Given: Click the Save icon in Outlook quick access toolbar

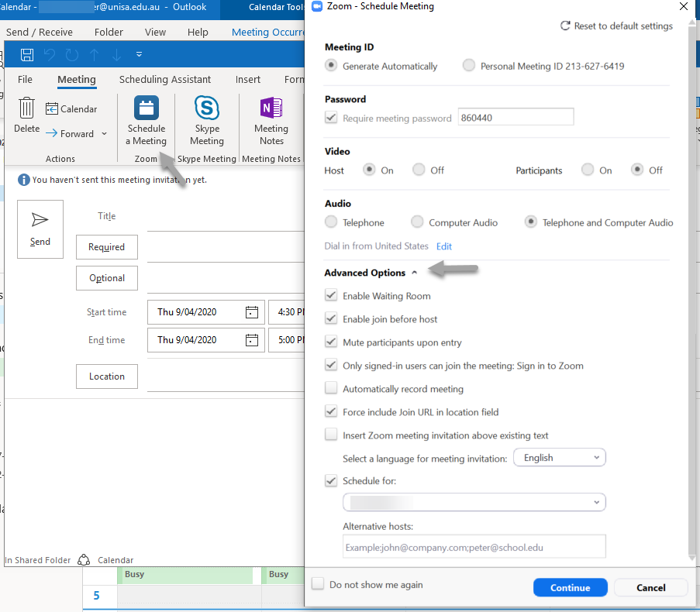Looking at the screenshot, I should (x=27, y=54).
